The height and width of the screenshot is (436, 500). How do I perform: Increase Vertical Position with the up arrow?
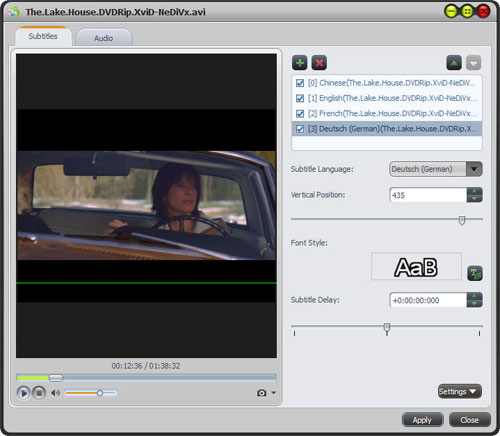coord(474,191)
